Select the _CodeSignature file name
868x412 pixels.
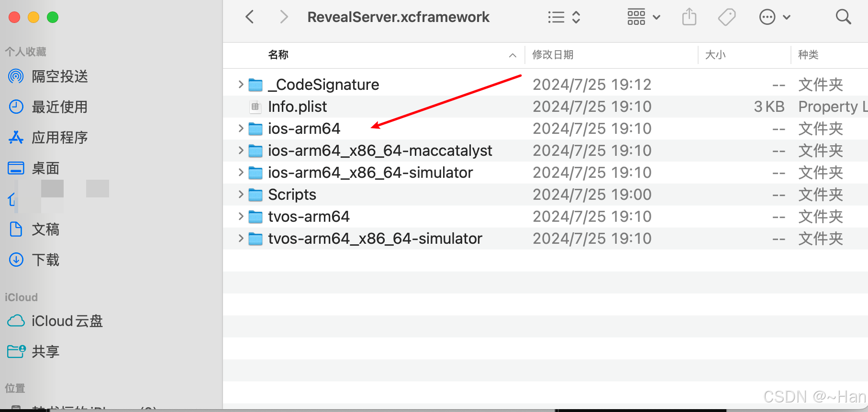(323, 85)
